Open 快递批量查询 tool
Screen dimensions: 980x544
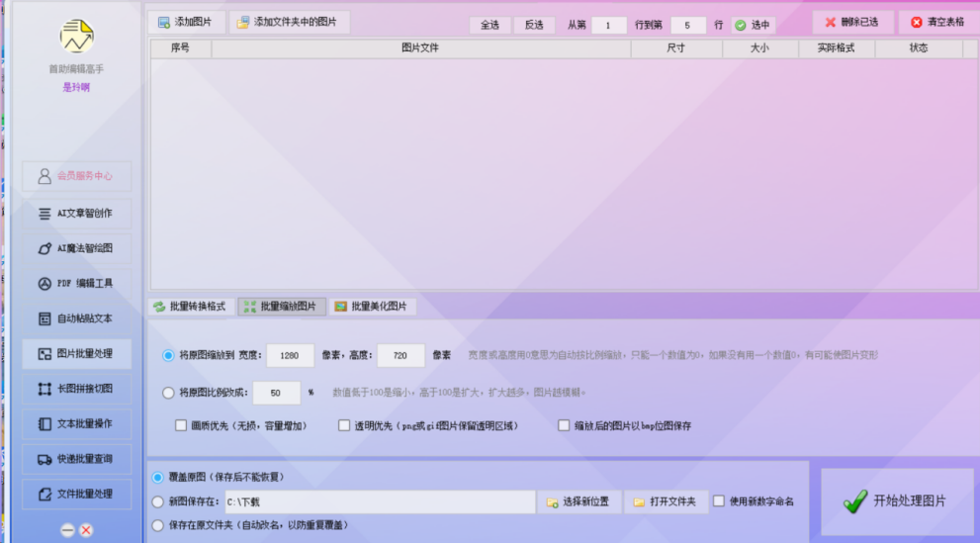[77, 459]
